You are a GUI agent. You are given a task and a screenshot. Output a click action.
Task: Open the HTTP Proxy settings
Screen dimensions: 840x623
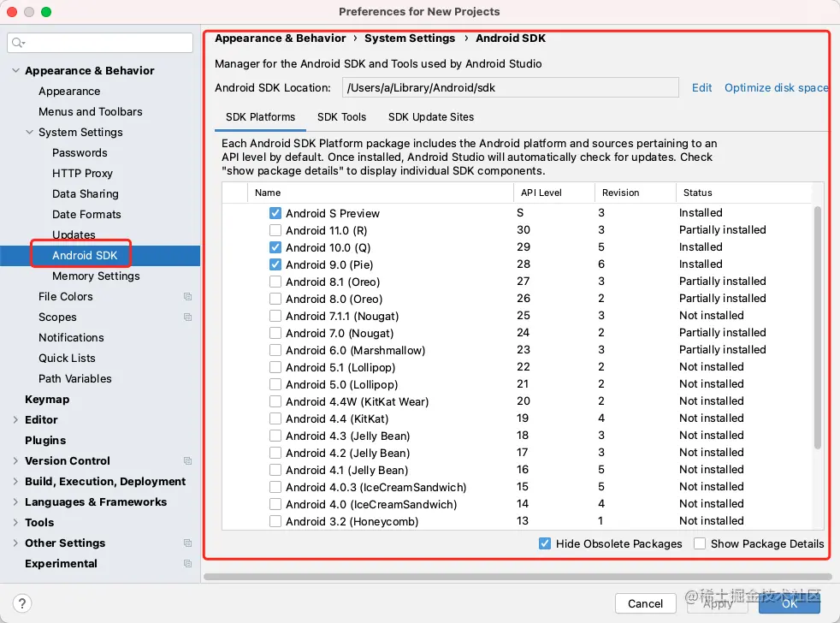pyautogui.click(x=82, y=173)
